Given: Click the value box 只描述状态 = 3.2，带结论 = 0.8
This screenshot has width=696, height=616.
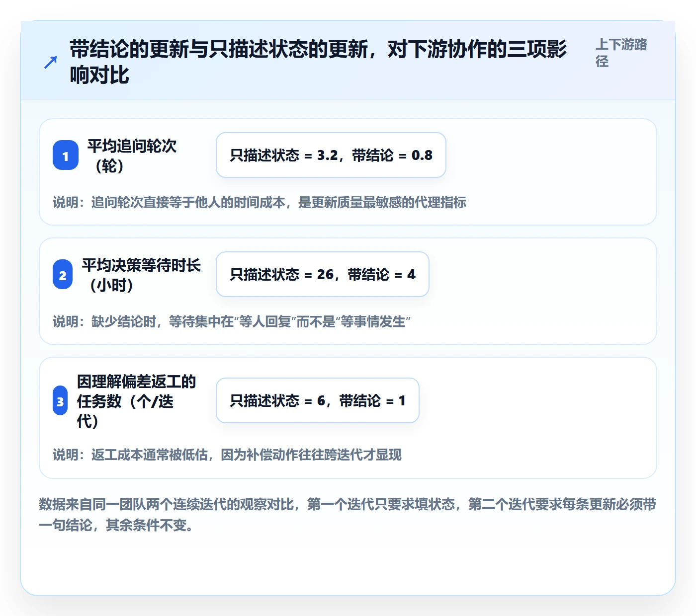Looking at the screenshot, I should click(331, 155).
